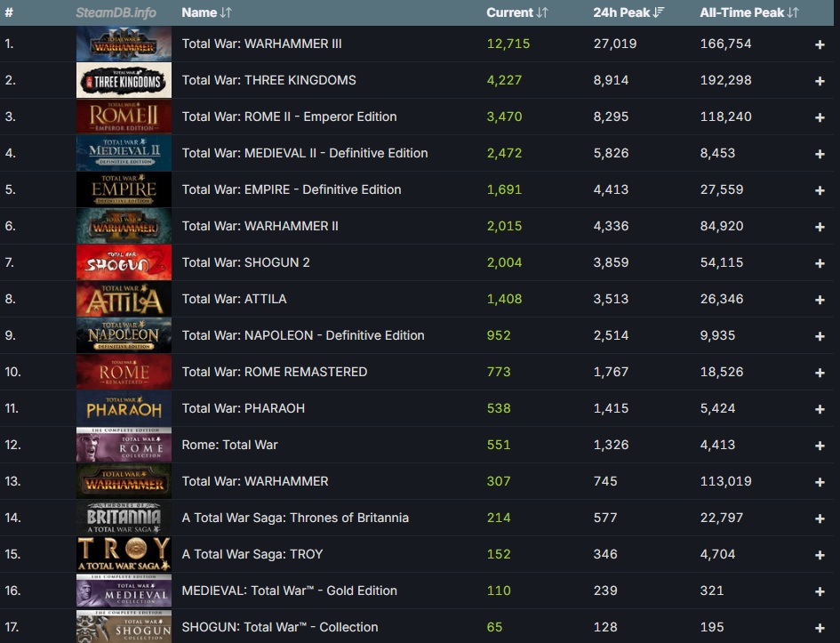
Task: Open ATTILA game thumbnail
Action: point(124,299)
